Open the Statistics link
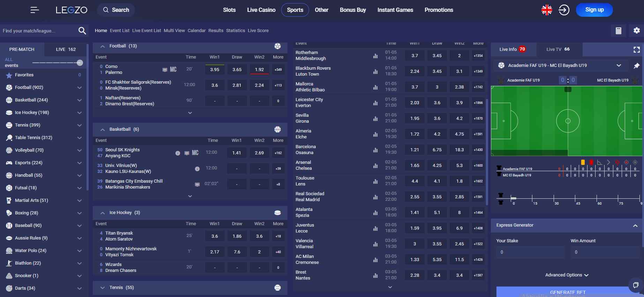 (x=235, y=31)
